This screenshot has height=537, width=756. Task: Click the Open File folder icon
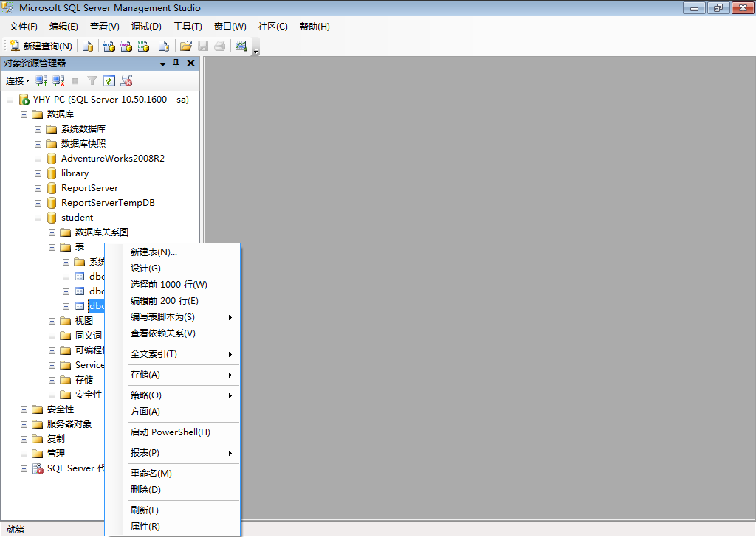tap(185, 46)
